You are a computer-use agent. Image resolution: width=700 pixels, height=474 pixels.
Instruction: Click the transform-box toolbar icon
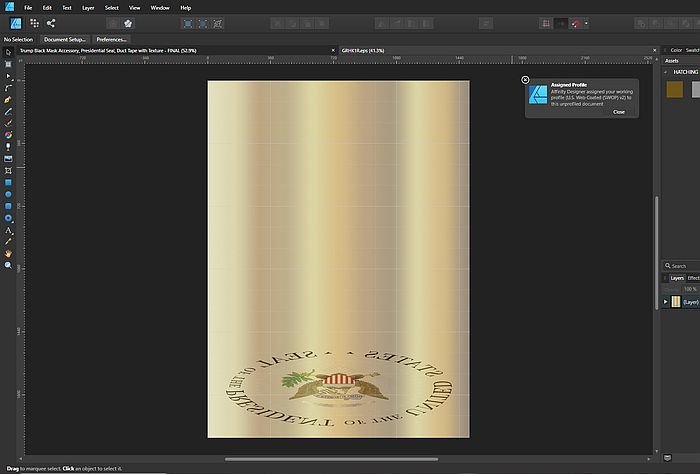(217, 24)
